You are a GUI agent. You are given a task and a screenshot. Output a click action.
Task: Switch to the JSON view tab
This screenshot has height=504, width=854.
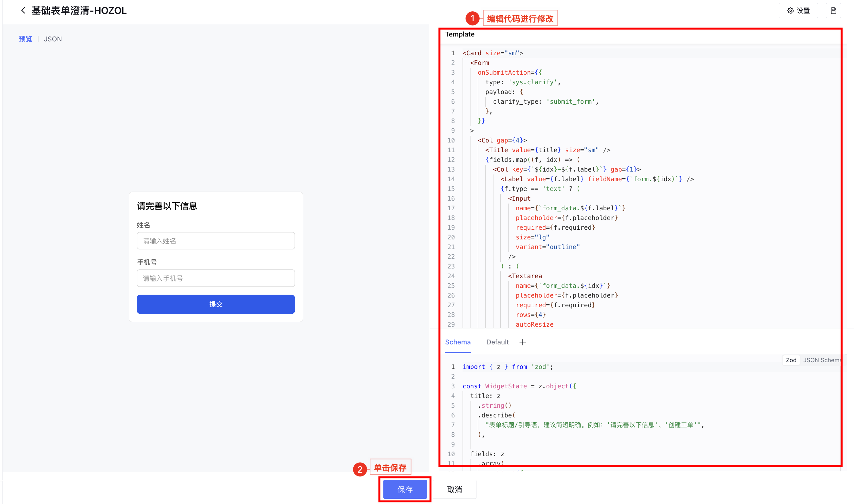coord(53,39)
